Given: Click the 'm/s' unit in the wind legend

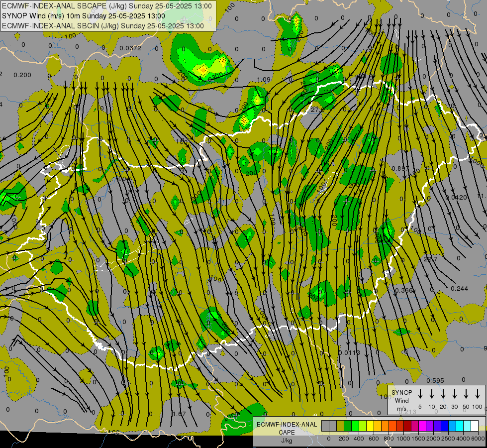Looking at the screenshot, I should pos(401,409).
